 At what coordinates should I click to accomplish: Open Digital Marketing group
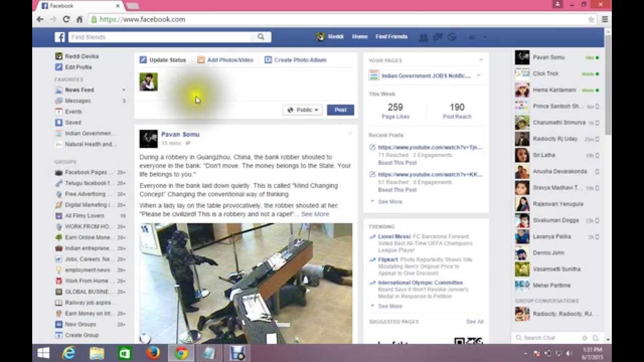91,205
